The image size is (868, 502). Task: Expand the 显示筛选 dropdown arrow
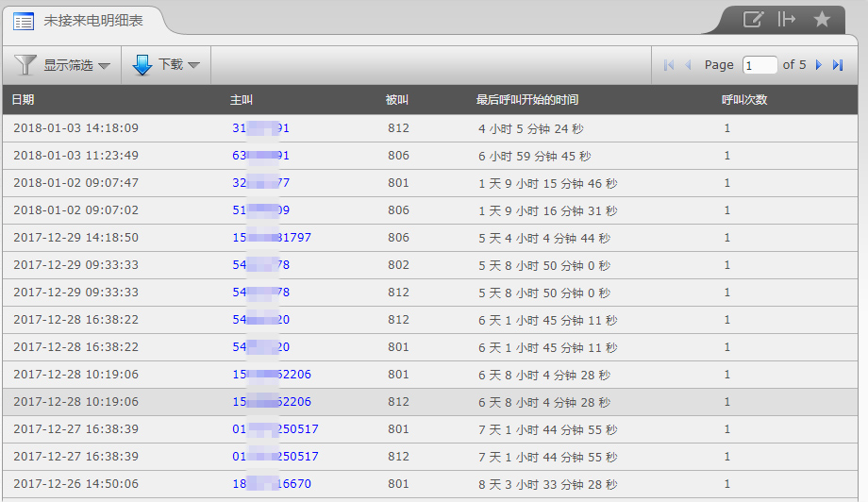click(x=104, y=66)
